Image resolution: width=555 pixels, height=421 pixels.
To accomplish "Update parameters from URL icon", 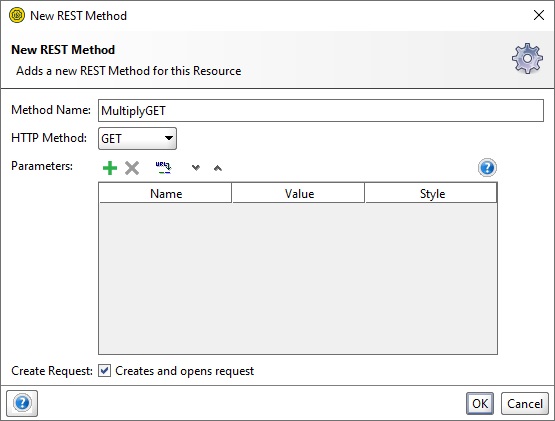I will [163, 167].
